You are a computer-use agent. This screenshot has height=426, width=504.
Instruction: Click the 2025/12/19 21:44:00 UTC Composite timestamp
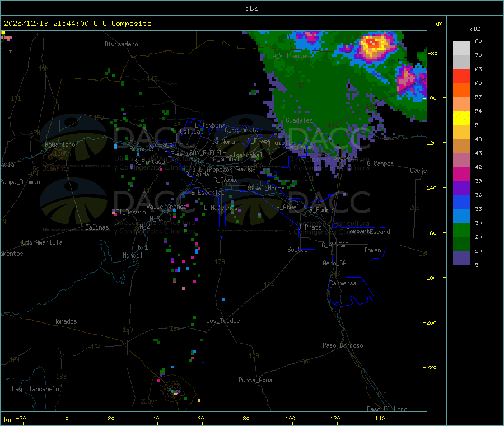[x=77, y=24]
